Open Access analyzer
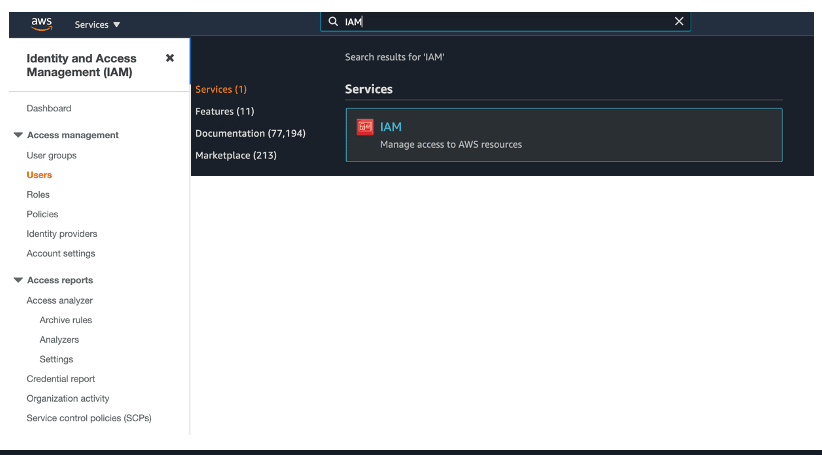822x455 pixels. (x=60, y=301)
